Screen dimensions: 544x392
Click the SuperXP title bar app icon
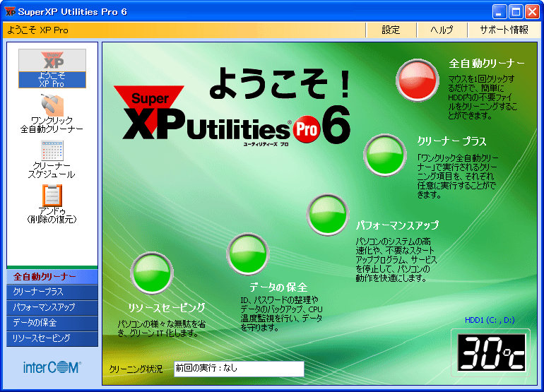(10, 12)
